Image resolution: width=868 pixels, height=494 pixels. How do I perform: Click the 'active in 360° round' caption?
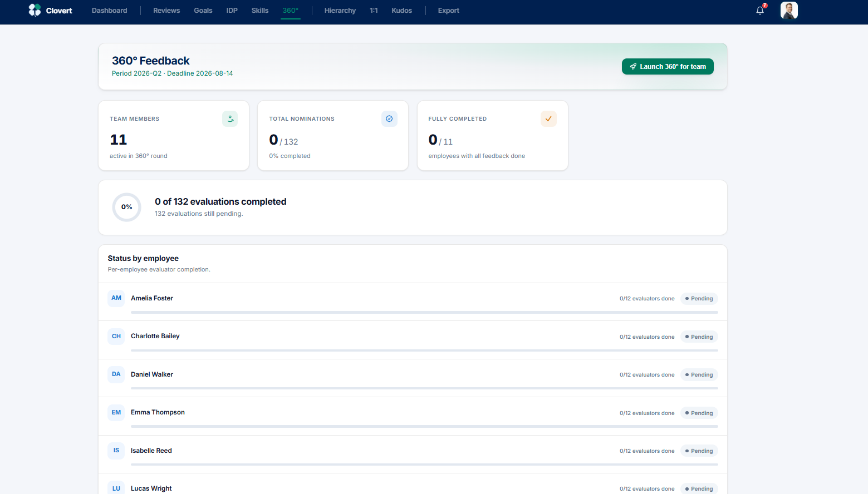139,156
